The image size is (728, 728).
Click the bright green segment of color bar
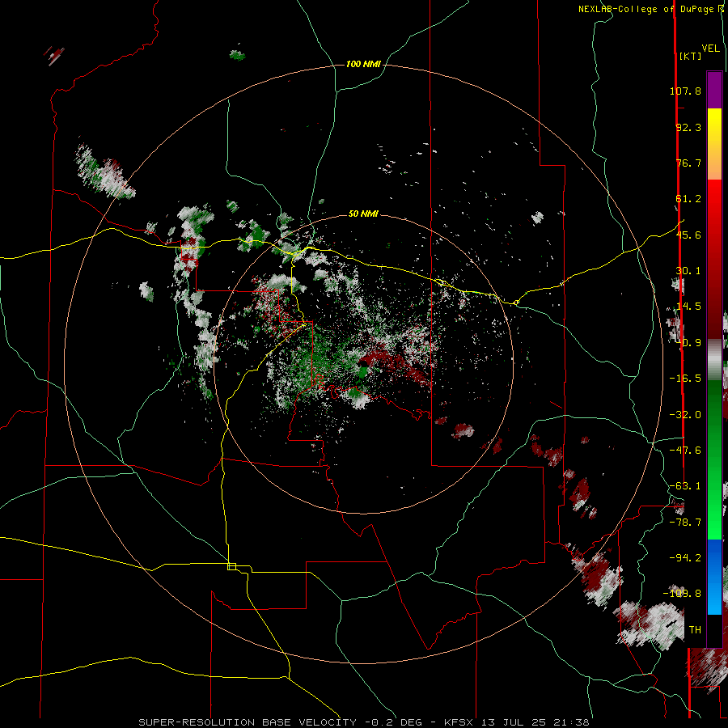(714, 513)
